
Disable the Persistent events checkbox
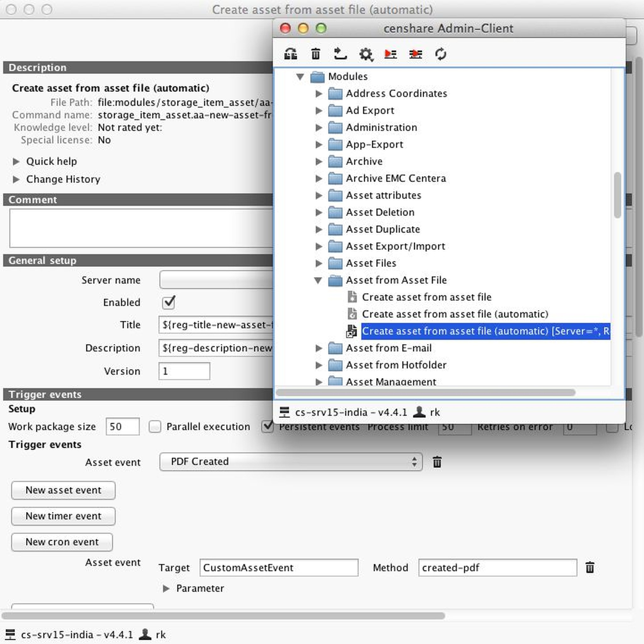tap(267, 427)
